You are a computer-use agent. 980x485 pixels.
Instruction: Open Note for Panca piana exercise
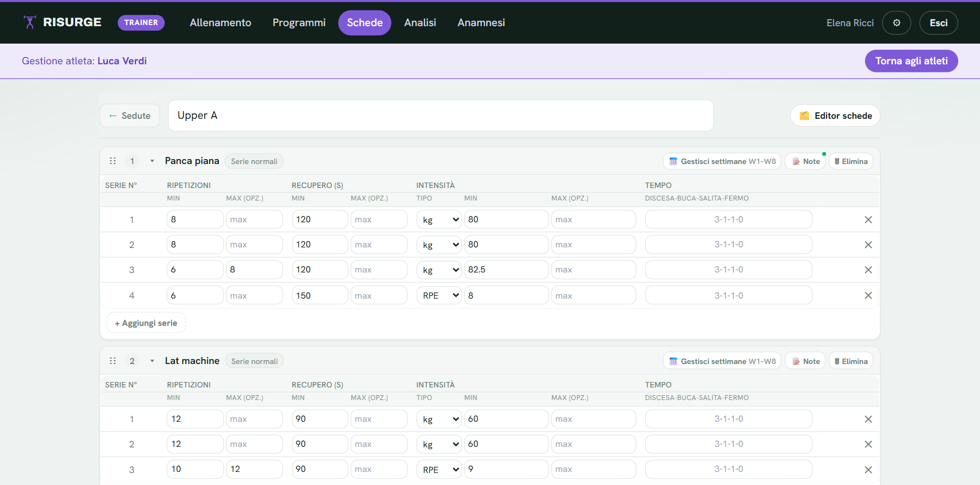click(806, 161)
